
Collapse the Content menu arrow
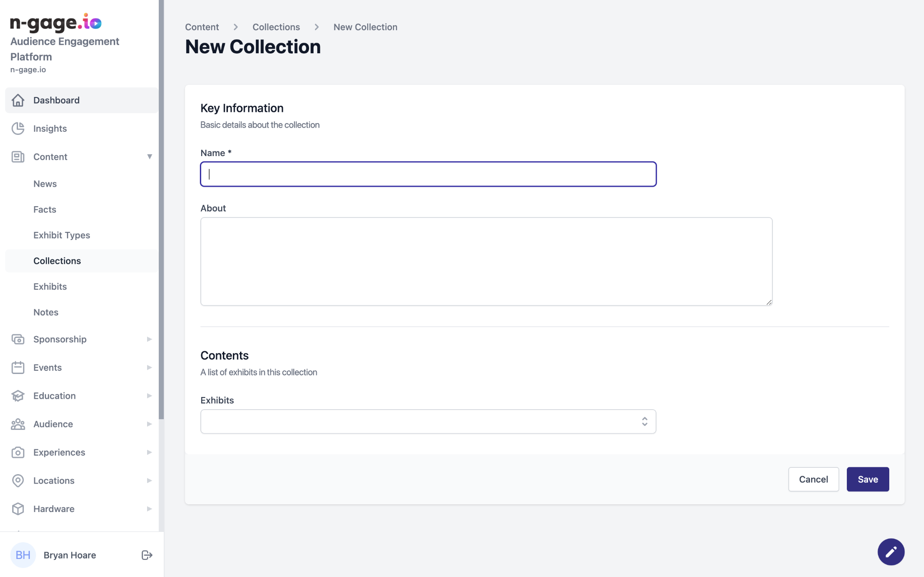click(149, 157)
